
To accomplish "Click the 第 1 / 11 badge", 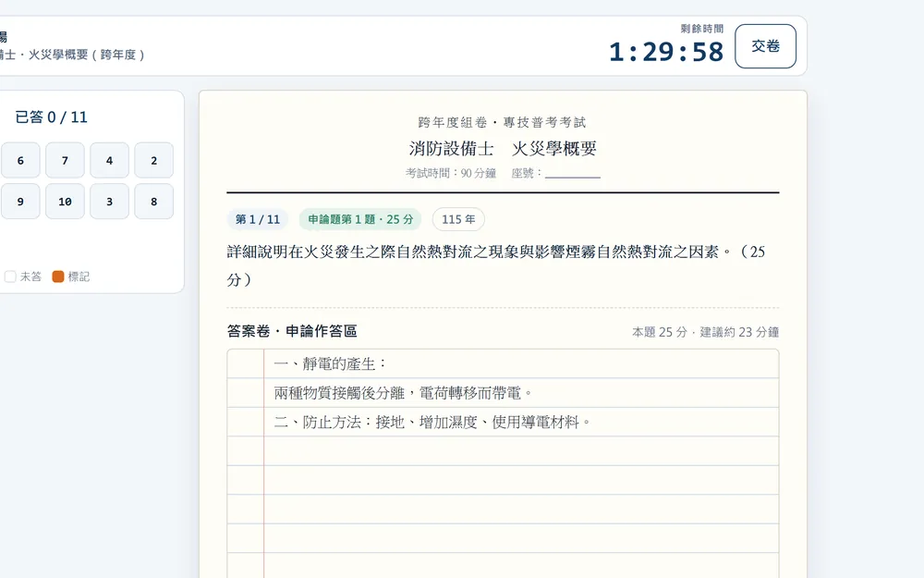I will click(x=258, y=219).
